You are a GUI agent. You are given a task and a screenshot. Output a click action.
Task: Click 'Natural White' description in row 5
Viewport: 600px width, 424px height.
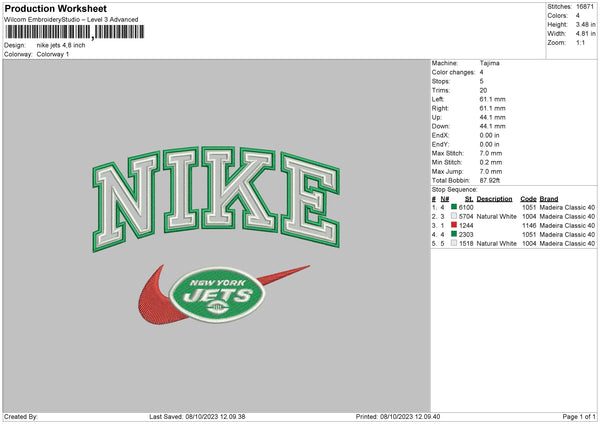pos(497,243)
